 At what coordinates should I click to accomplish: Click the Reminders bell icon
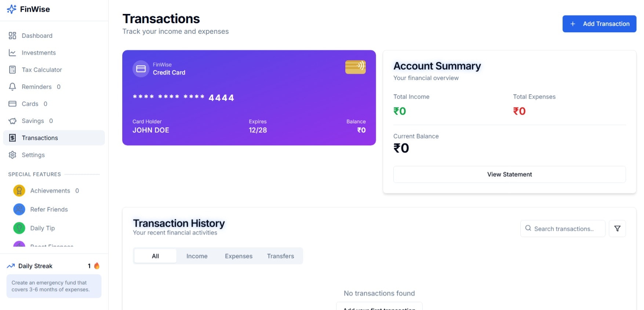(12, 87)
